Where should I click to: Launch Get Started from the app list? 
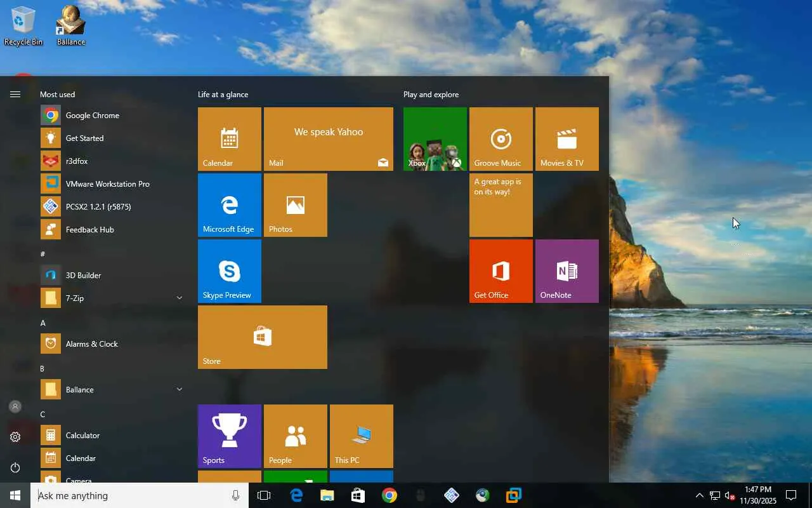[x=112, y=138]
